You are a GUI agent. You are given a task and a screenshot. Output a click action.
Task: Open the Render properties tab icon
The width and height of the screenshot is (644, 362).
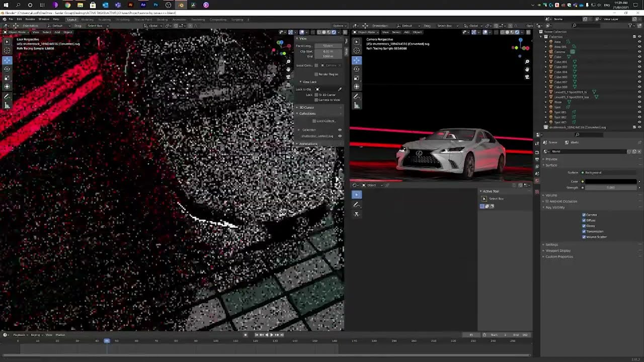point(537,151)
